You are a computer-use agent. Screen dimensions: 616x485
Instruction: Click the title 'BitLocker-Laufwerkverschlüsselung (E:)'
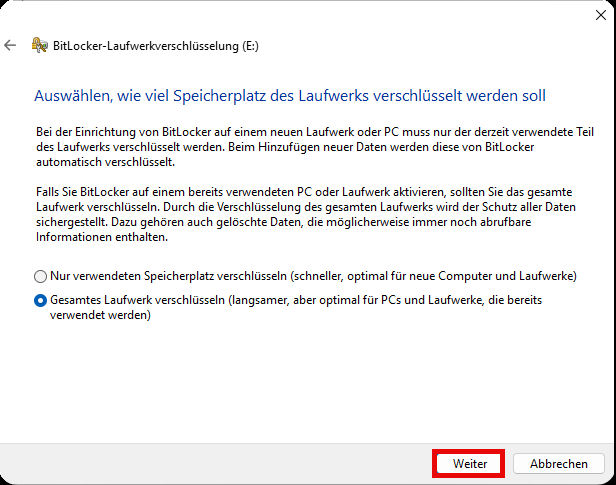click(156, 46)
